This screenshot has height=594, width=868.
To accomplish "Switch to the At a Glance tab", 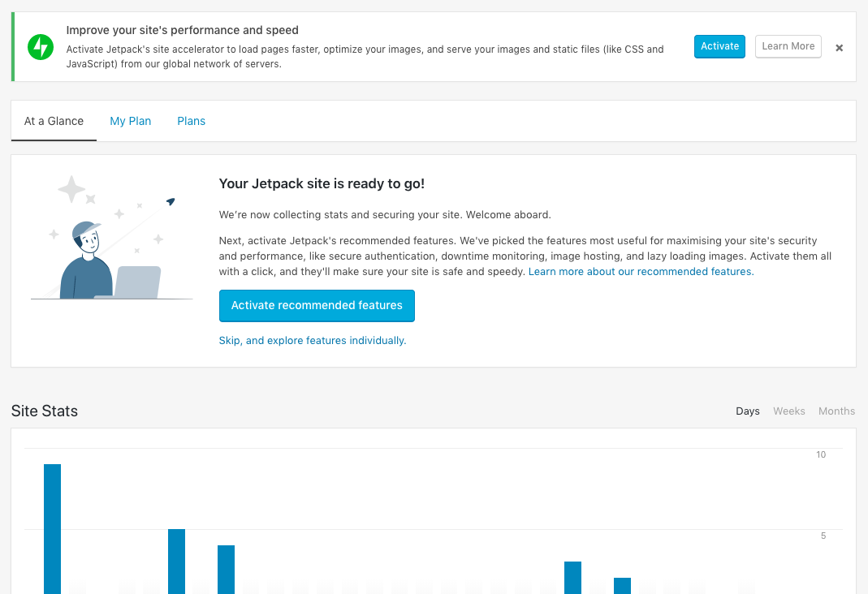I will [x=54, y=121].
